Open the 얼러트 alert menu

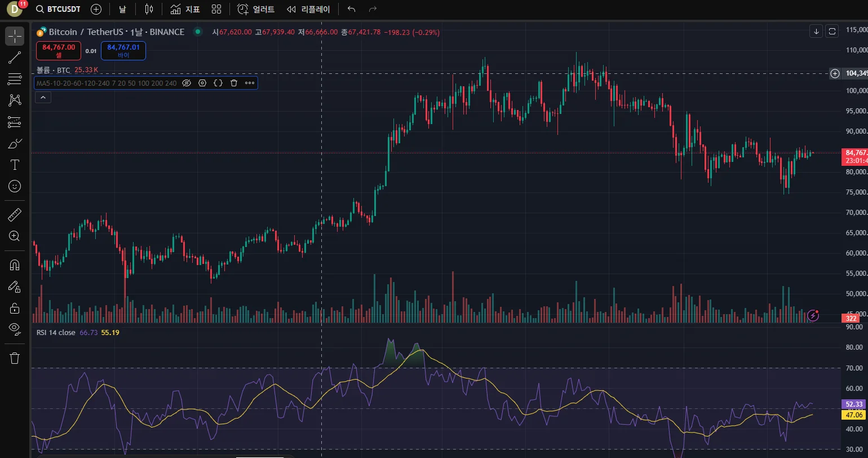click(x=256, y=9)
